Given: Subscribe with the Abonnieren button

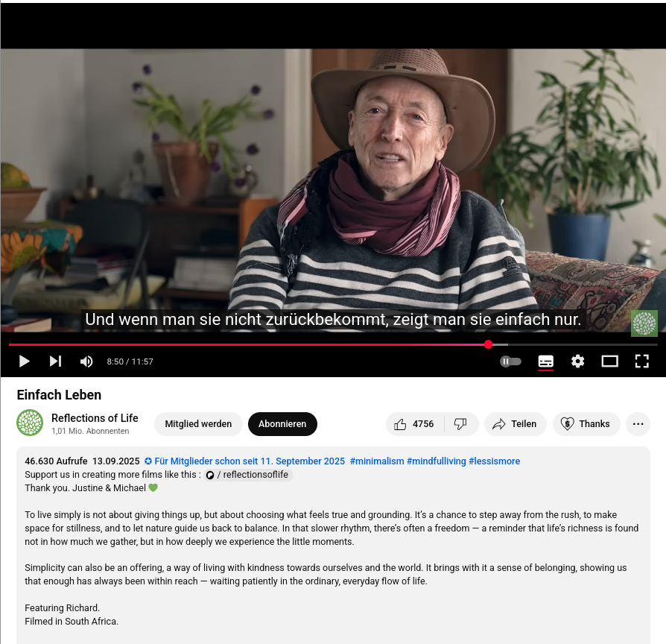Looking at the screenshot, I should (282, 424).
